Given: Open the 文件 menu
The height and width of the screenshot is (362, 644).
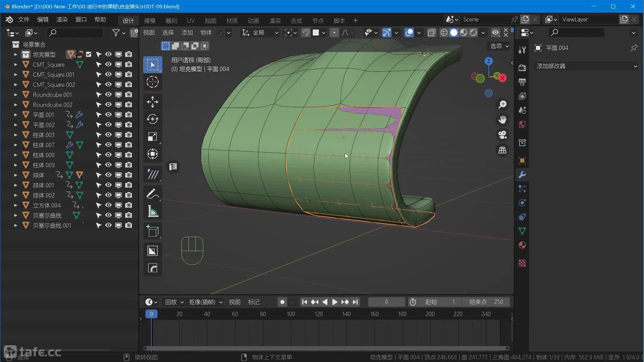Looking at the screenshot, I should 23,19.
